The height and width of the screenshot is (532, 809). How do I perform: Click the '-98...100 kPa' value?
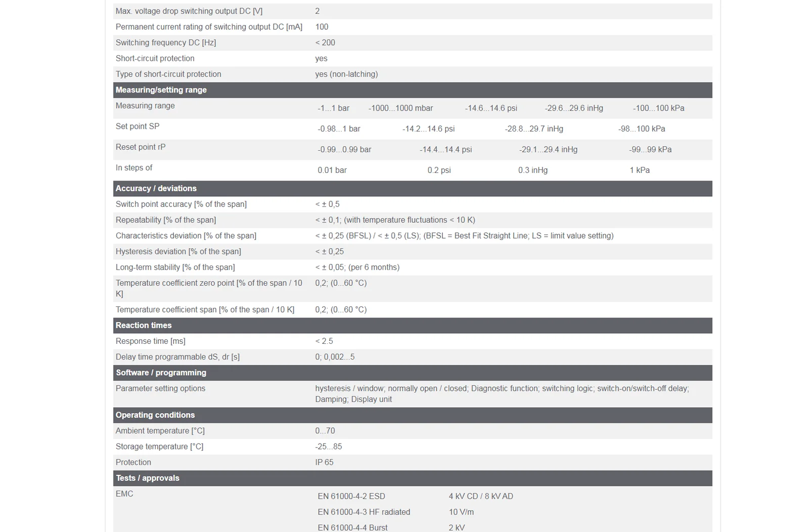[642, 129]
